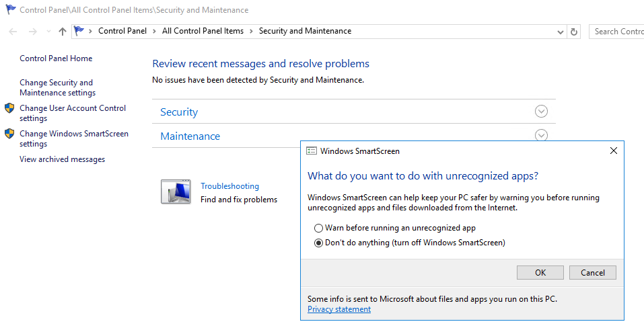Click shield icon next to Windows SmartScreen
644x328 pixels.
(9, 134)
